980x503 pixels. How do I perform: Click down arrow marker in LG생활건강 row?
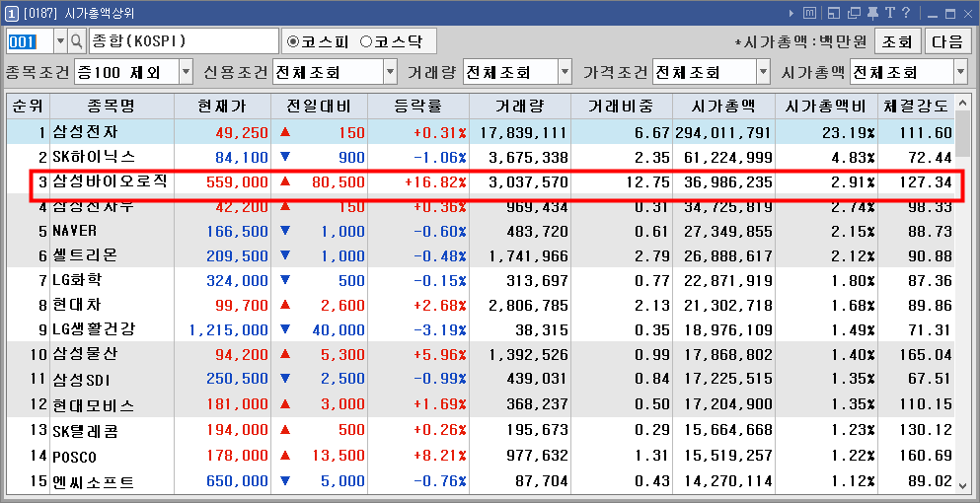(285, 329)
